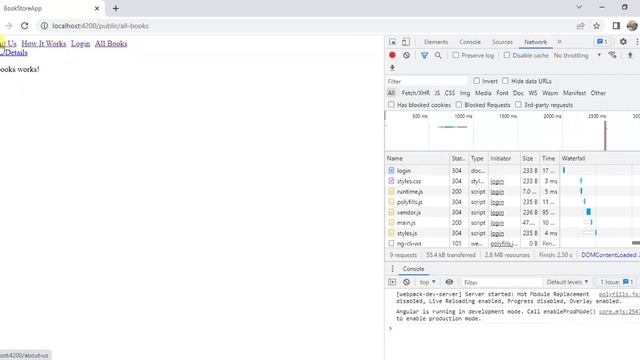Viewport: 640px width, 360px height.
Task: Select the All request type filter
Action: pos(391,93)
